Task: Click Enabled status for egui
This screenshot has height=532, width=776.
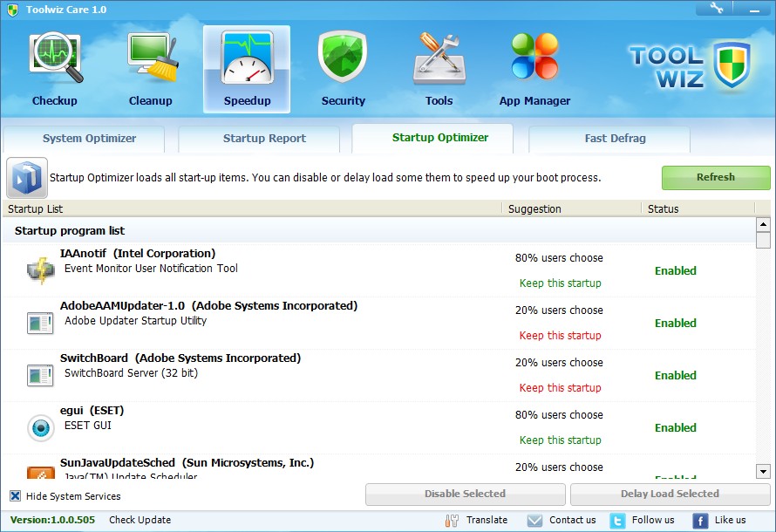Action: [676, 428]
